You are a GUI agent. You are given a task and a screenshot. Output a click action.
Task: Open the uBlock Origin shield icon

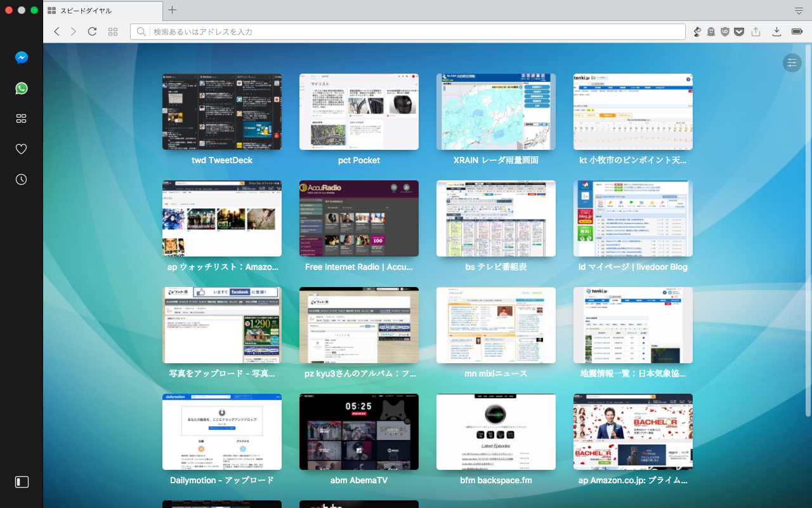point(725,32)
